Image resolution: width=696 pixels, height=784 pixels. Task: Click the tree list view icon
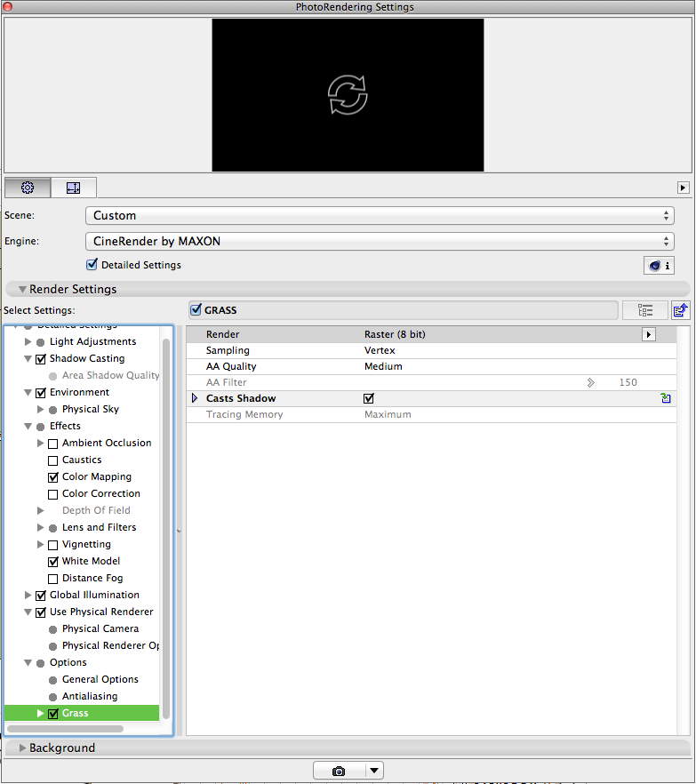645,310
